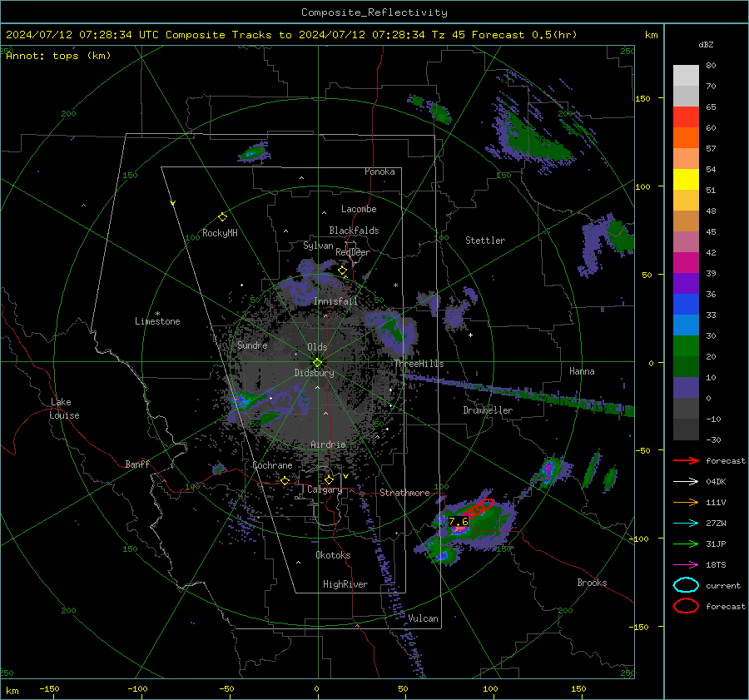
Task: Click the Vulcan city label
Action: pyautogui.click(x=423, y=618)
